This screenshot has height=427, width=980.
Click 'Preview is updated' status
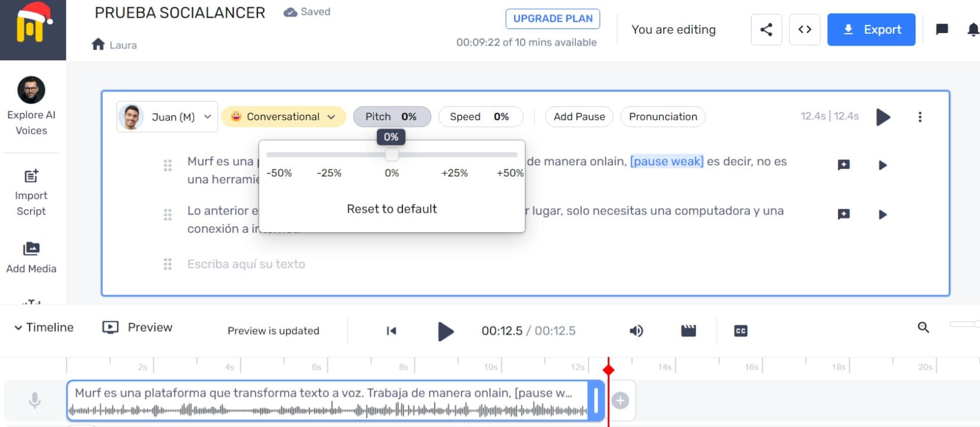[x=273, y=330]
